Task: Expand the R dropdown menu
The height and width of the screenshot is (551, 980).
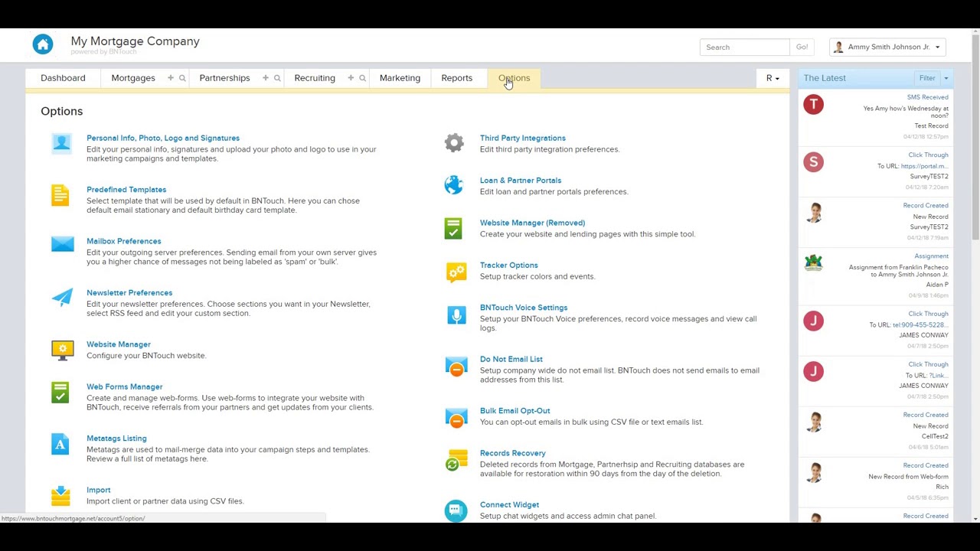Action: click(773, 78)
